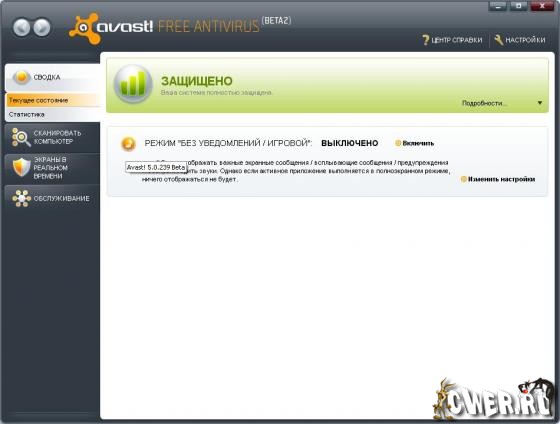The height and width of the screenshot is (424, 560).
Task: Click the back navigation arrow
Action: 21,28
